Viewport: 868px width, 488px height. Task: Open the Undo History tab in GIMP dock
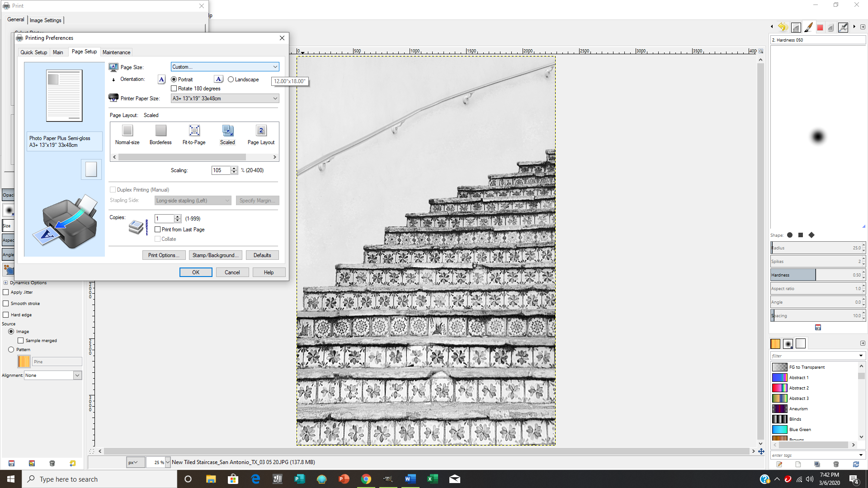coord(783,27)
